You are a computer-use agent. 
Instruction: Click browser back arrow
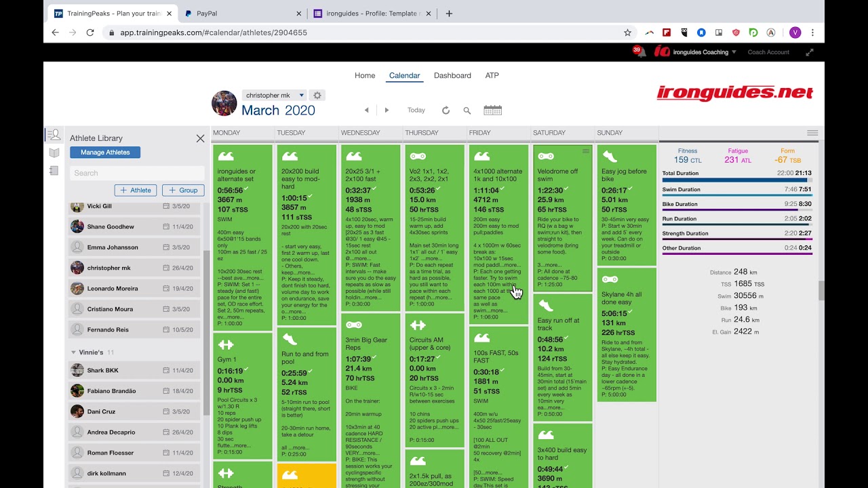[x=56, y=32]
